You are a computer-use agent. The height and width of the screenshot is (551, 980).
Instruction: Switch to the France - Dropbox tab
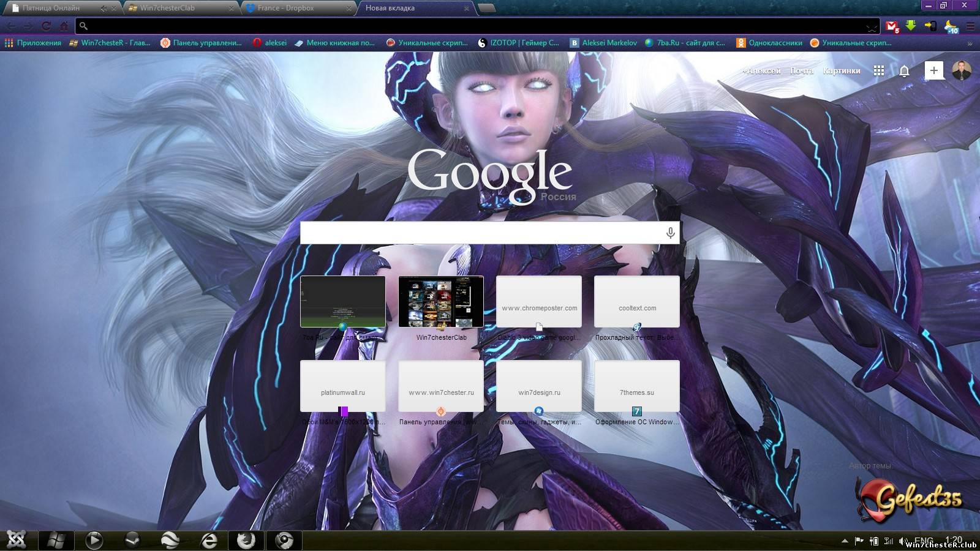pos(298,8)
